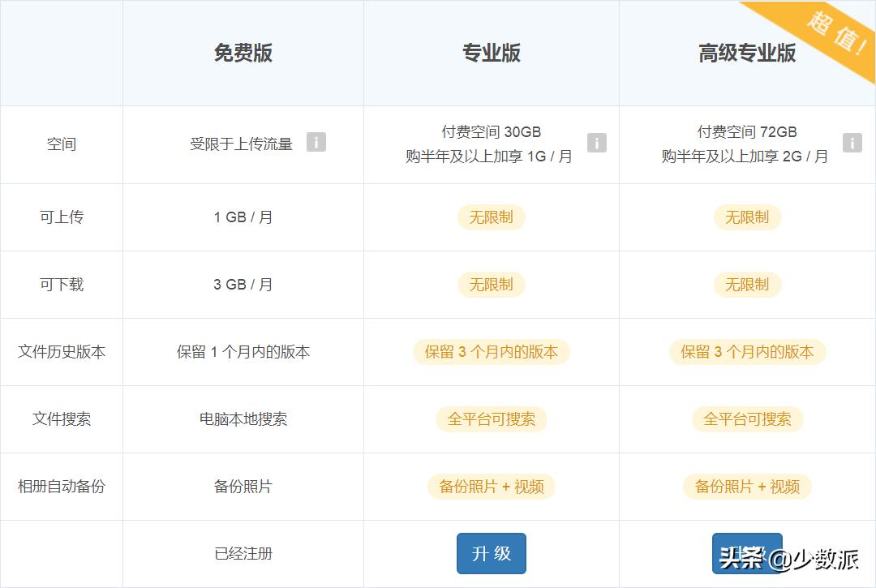The height and width of the screenshot is (588, 876).
Task: Click the 已经注册 text in 免费版 column
Action: tap(243, 553)
